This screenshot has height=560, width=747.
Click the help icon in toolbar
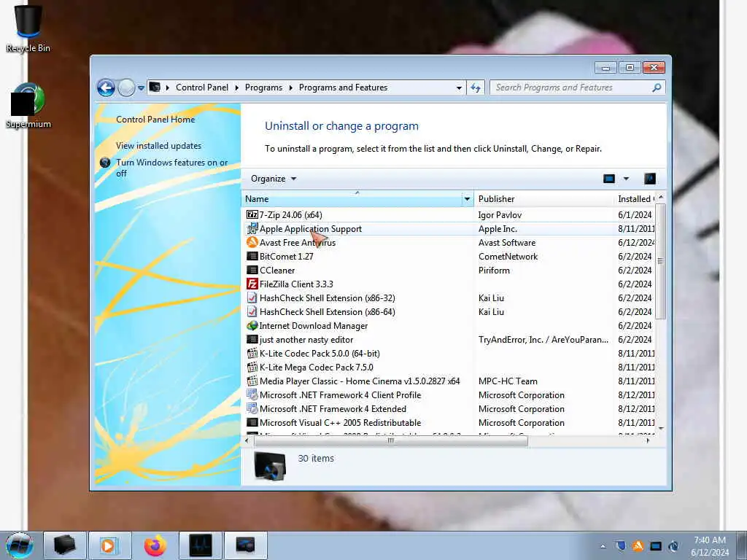(x=650, y=179)
